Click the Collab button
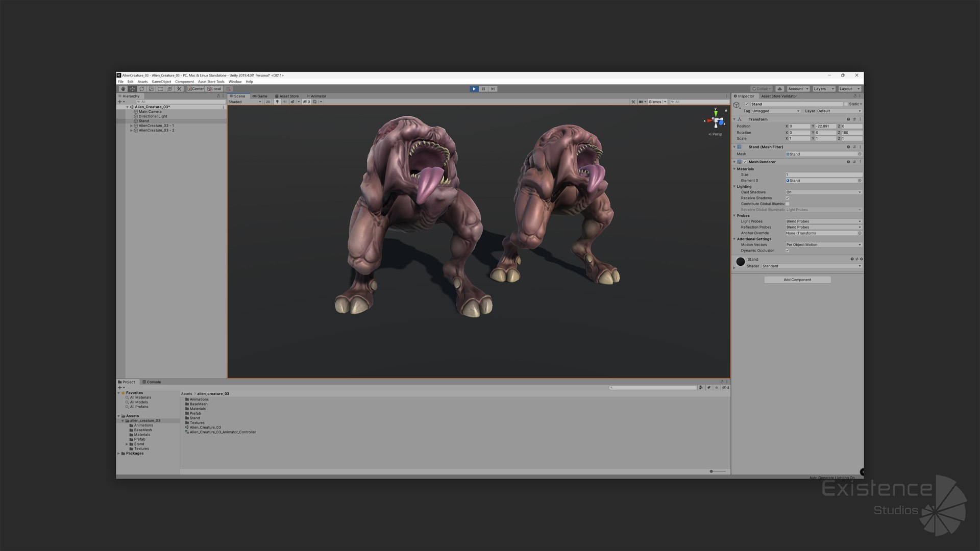 [x=761, y=89]
